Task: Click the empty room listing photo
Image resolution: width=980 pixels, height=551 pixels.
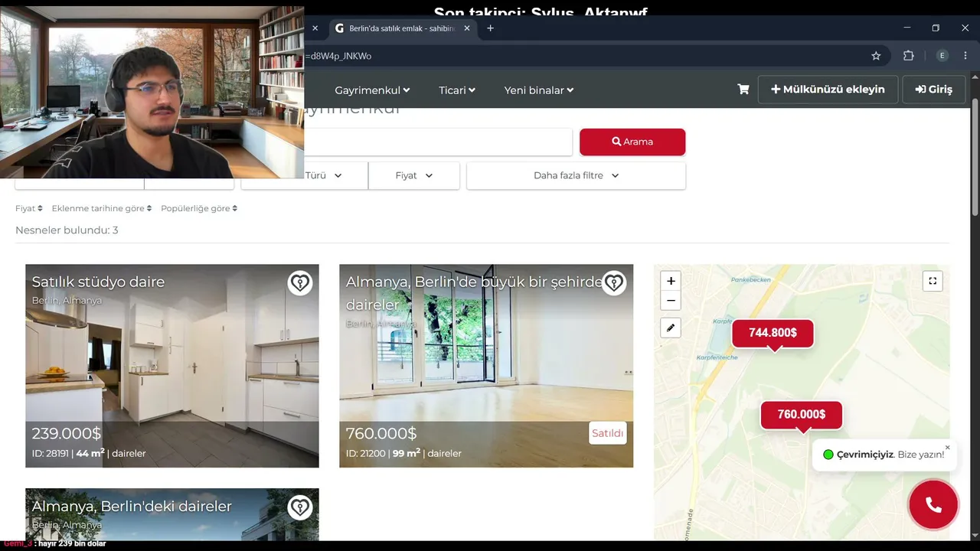Action: pyautogui.click(x=486, y=367)
